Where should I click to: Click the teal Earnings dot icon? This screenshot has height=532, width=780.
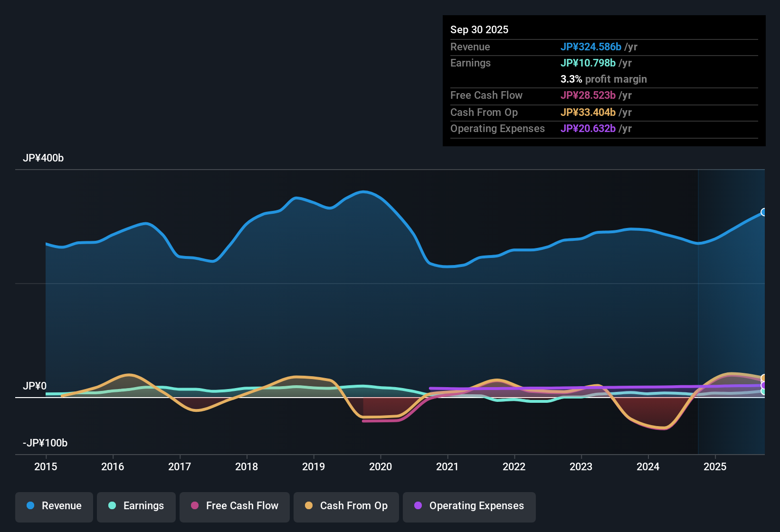point(112,506)
